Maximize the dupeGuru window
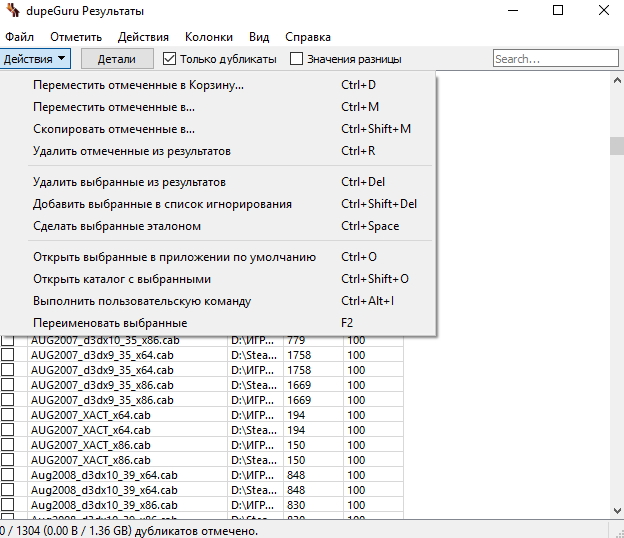The width and height of the screenshot is (624, 538). click(555, 12)
